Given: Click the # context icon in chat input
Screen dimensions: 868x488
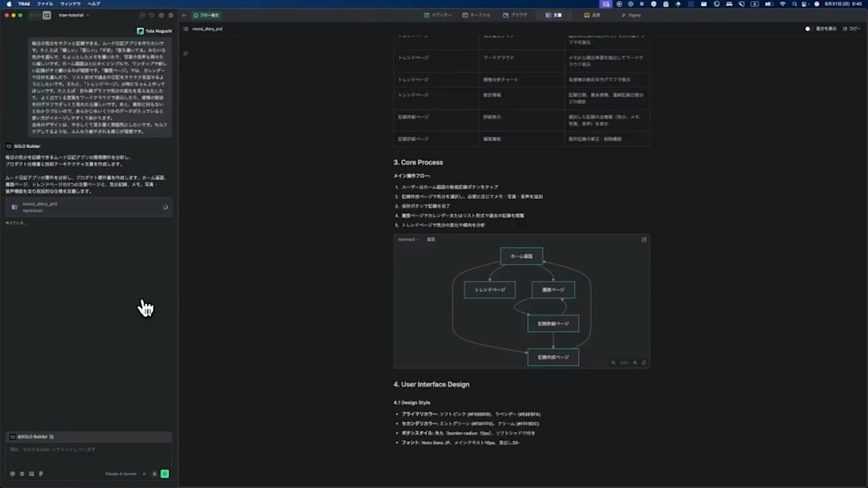Looking at the screenshot, I should (22, 474).
